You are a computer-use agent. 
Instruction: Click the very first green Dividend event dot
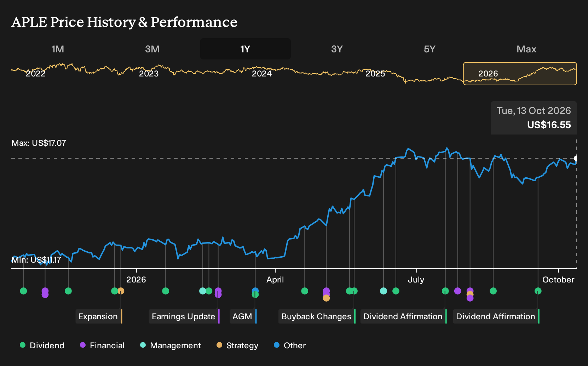tap(23, 291)
